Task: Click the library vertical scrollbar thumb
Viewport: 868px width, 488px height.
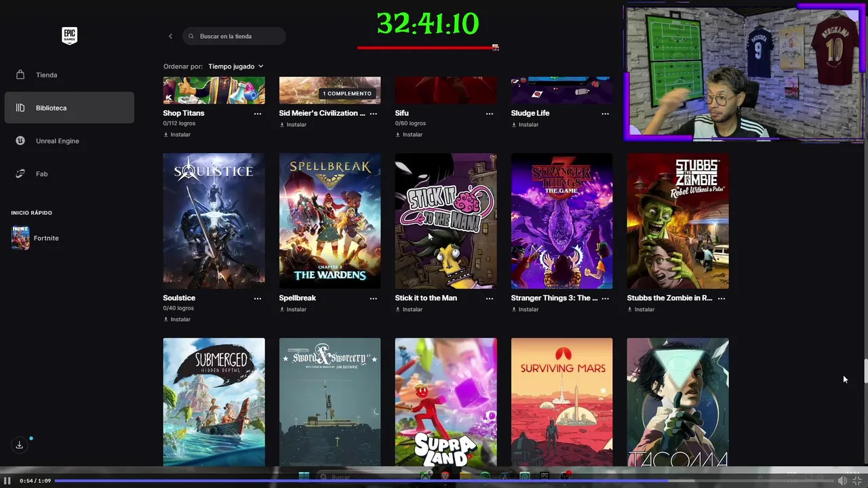Action: click(865, 371)
